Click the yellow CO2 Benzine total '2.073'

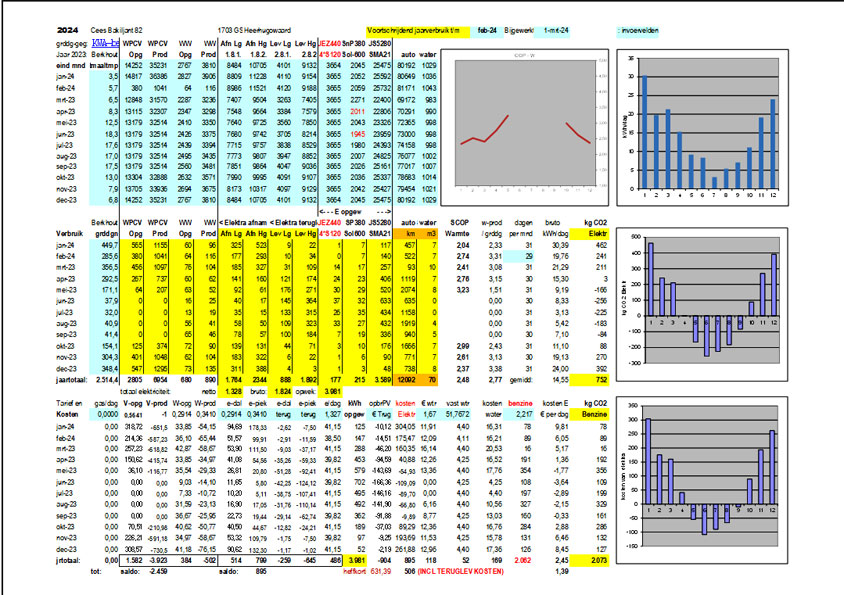tap(589, 561)
